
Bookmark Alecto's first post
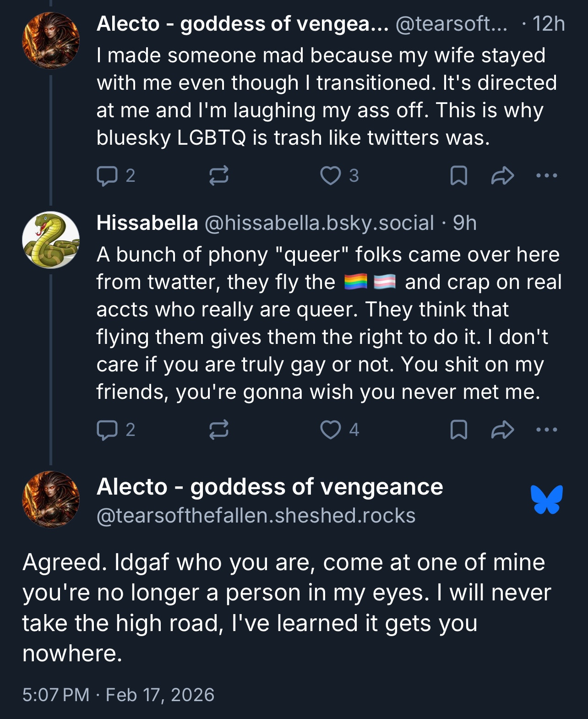[x=458, y=176]
